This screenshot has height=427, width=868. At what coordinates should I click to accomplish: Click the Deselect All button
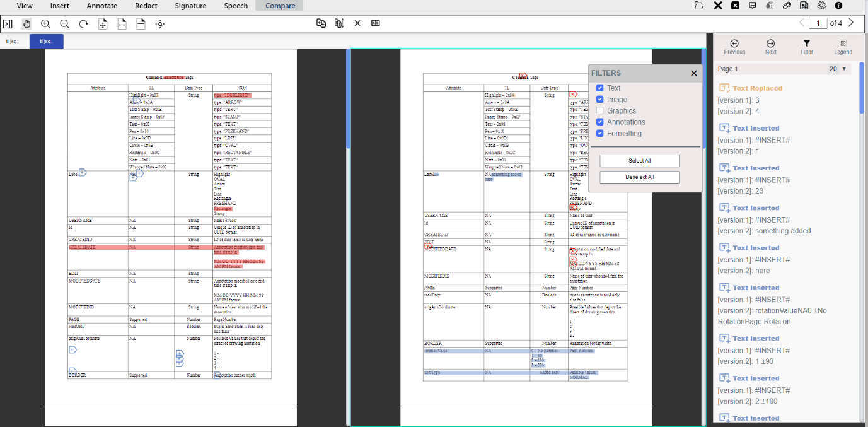coord(639,177)
